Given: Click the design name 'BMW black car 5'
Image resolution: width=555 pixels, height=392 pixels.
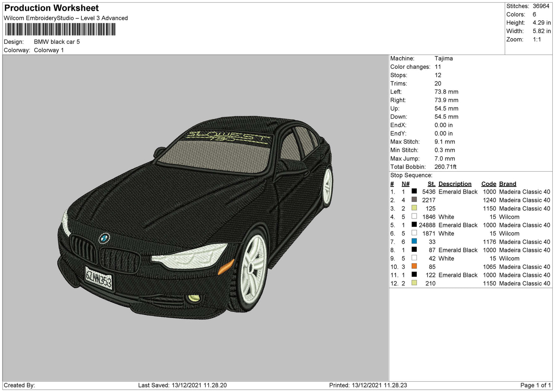Looking at the screenshot, I should [x=57, y=42].
